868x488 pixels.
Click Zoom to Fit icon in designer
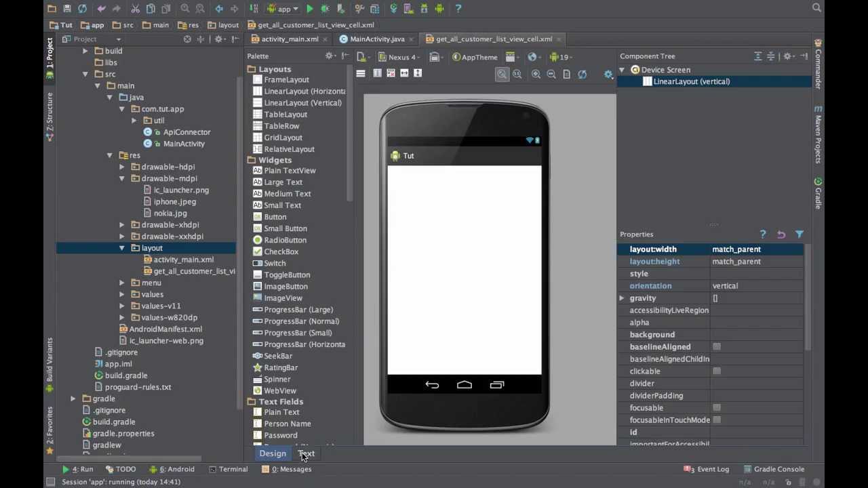pos(502,74)
